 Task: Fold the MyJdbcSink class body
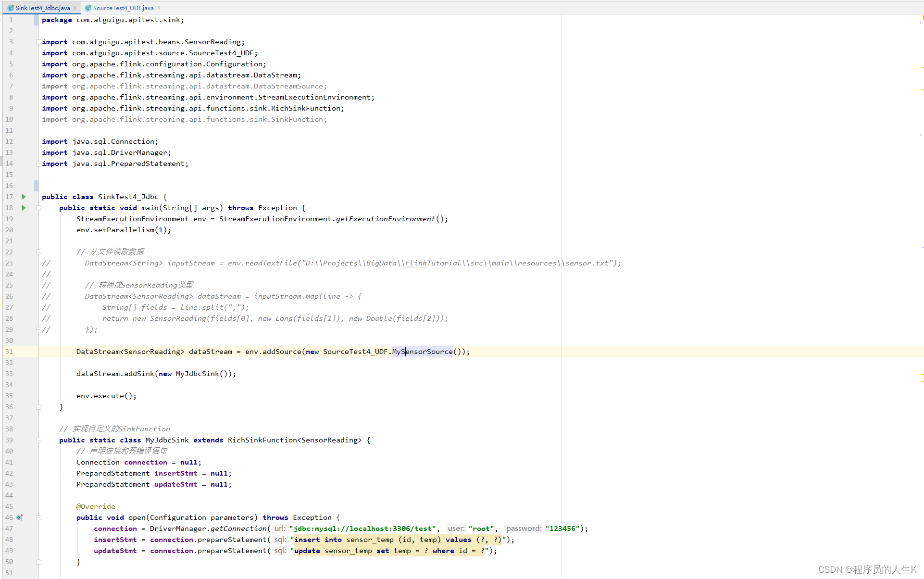pos(38,440)
